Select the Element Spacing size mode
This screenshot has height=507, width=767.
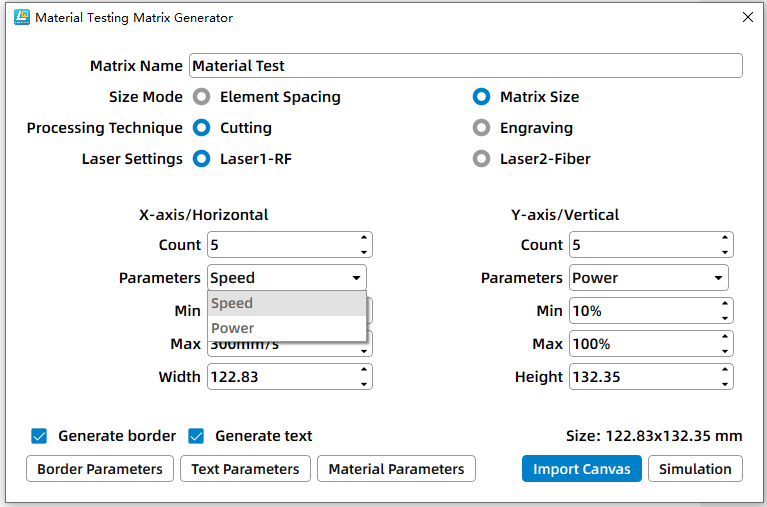(202, 97)
